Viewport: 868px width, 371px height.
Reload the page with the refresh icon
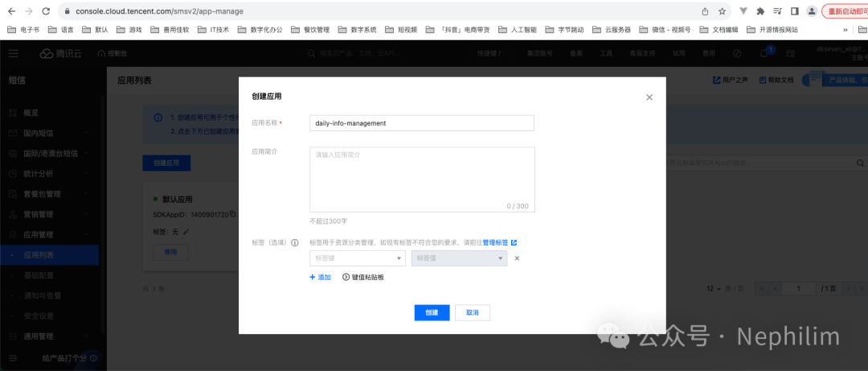pyautogui.click(x=46, y=11)
